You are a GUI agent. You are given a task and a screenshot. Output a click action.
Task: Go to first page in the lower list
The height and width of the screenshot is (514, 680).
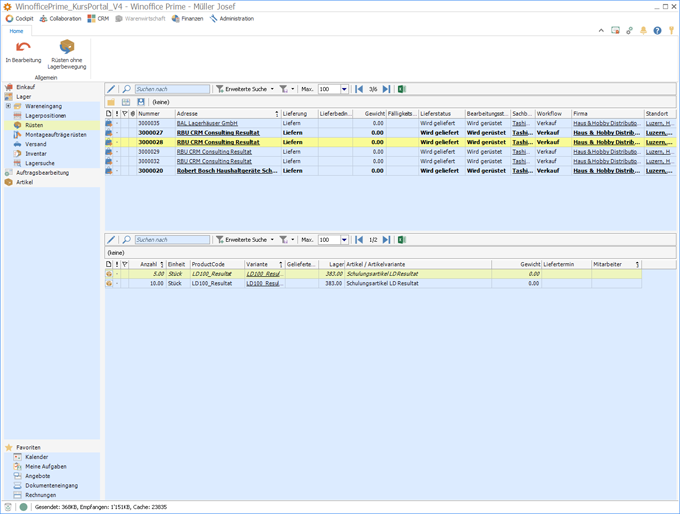click(359, 239)
